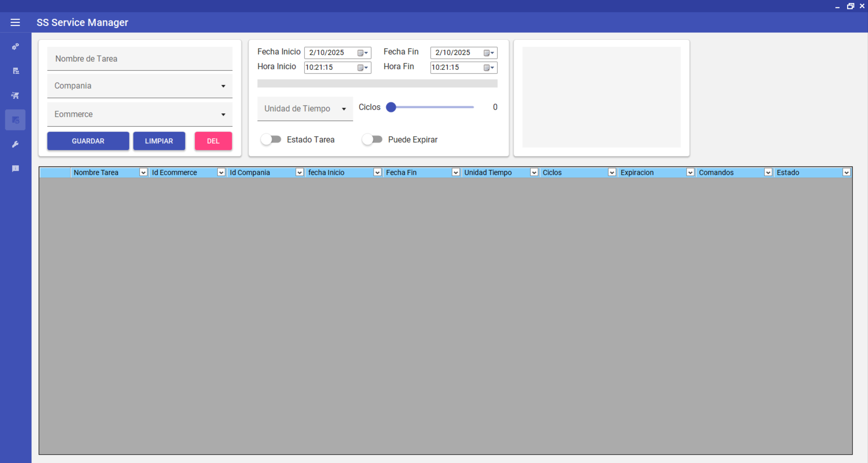Click the gears icon in sidebar

pos(15,46)
